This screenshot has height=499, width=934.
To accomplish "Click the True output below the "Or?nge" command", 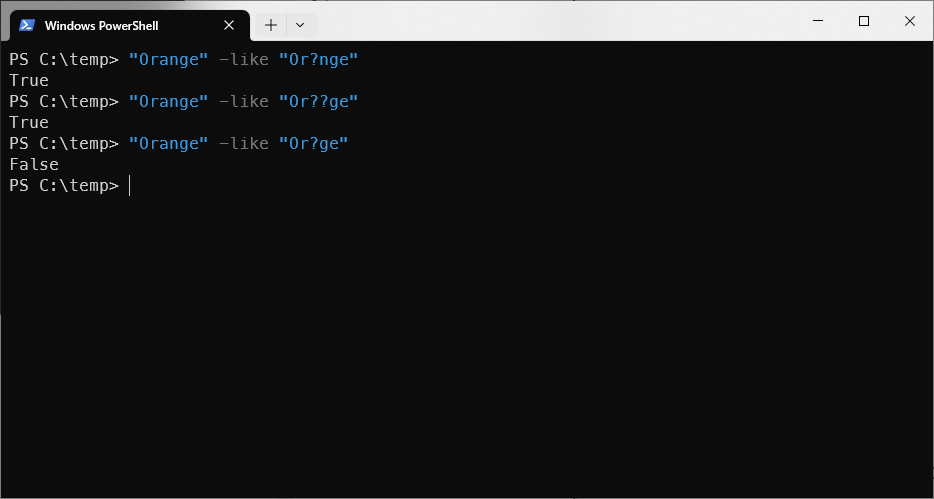I will coord(29,80).
